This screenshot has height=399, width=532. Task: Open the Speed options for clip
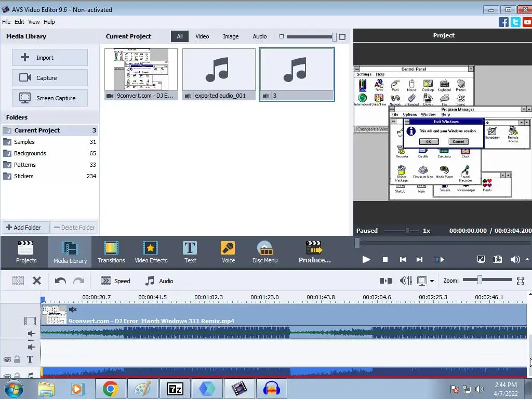pos(115,281)
